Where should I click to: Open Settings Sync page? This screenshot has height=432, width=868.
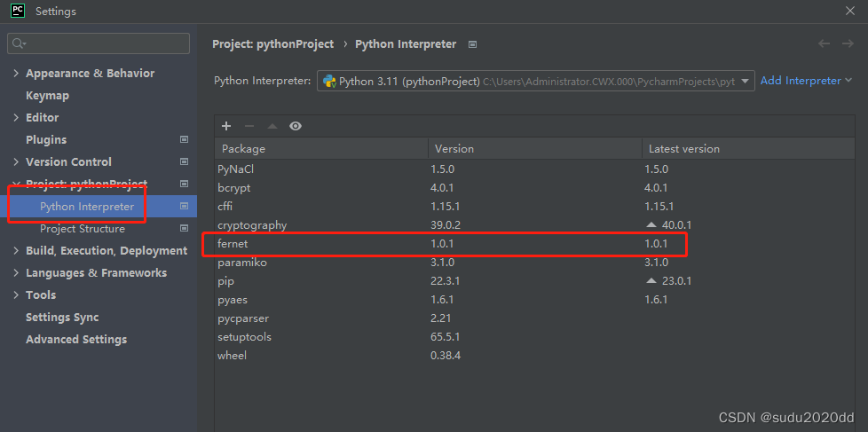coord(62,317)
